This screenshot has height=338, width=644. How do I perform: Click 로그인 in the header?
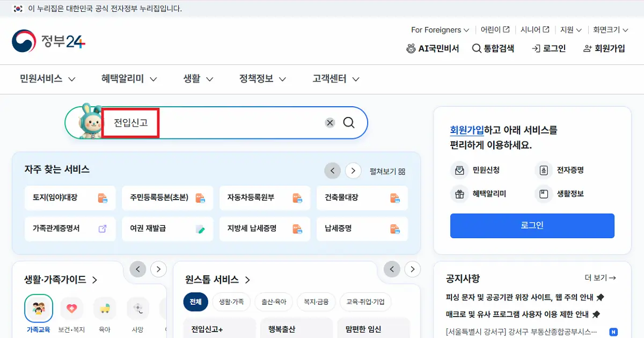[x=549, y=48]
